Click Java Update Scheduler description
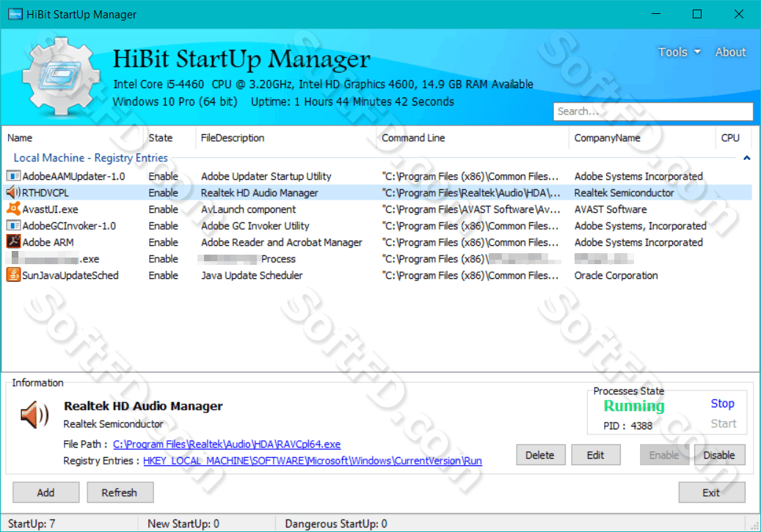The height and width of the screenshot is (532, 761). tap(252, 275)
